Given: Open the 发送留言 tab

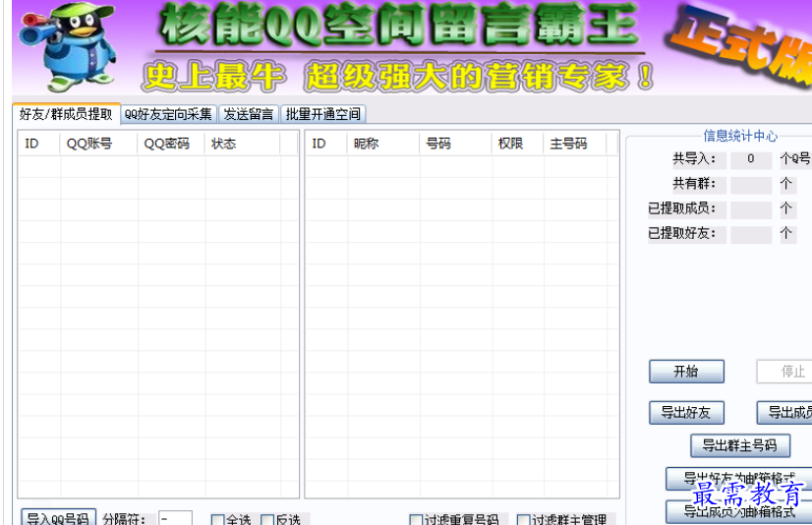Looking at the screenshot, I should [249, 114].
